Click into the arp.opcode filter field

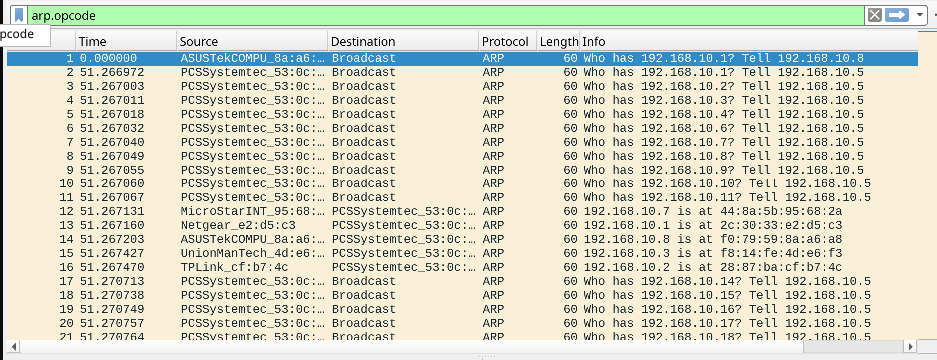click(x=446, y=16)
